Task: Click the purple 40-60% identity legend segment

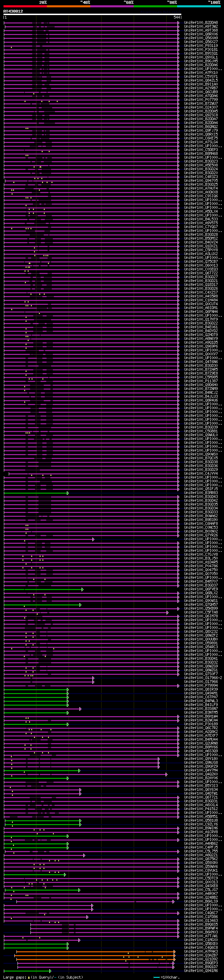Action: [x=112, y=6]
